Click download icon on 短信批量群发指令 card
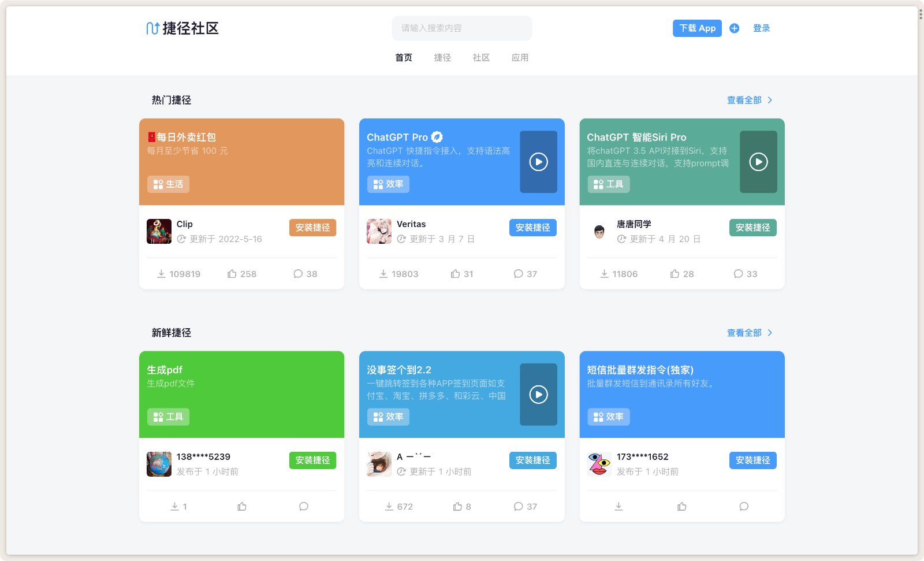 619,507
